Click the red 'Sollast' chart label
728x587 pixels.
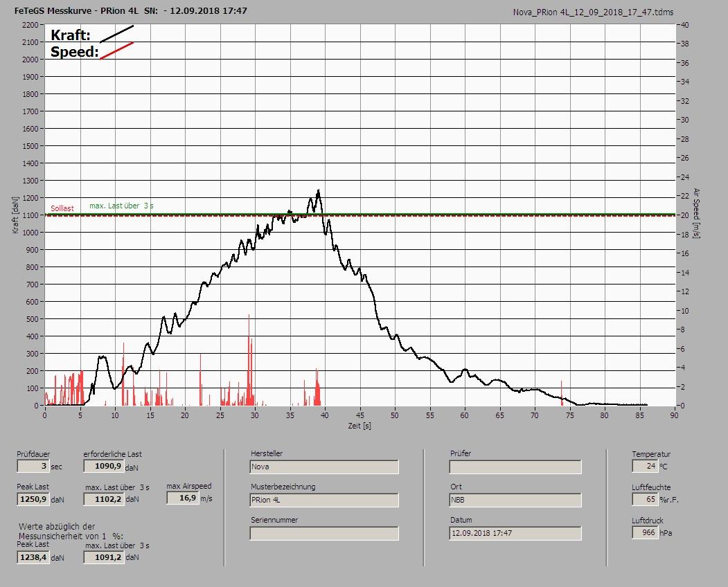62,208
